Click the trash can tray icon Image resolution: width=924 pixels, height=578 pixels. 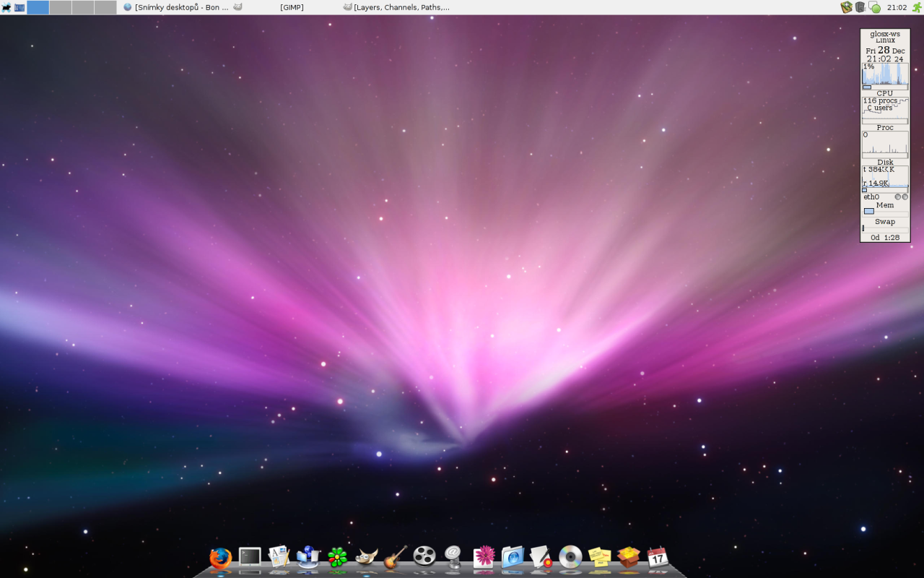[860, 7]
